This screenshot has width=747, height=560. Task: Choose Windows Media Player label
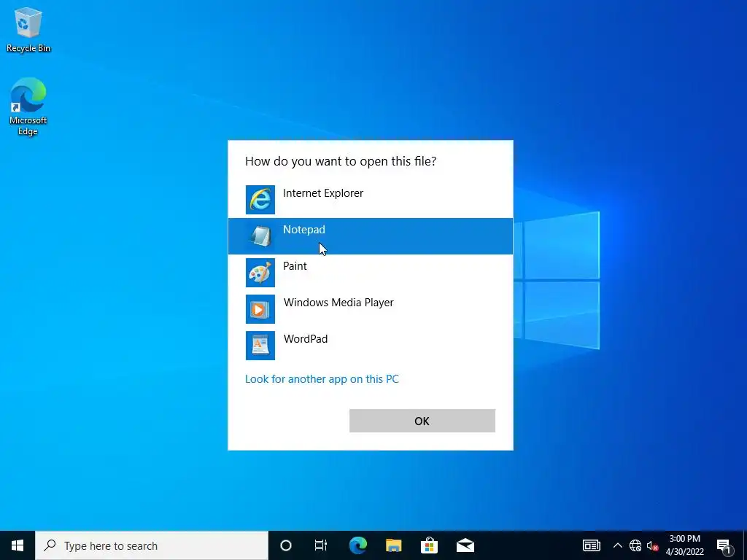338,303
